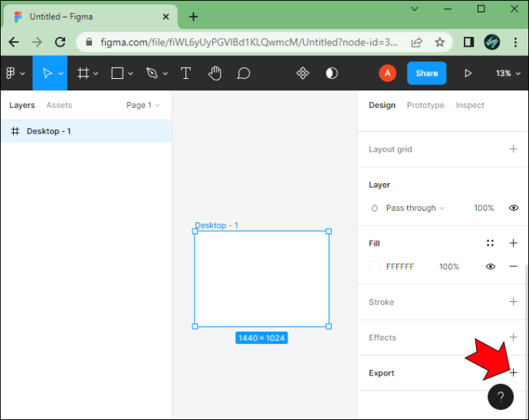Toggle layer visibility eye icon

tap(513, 208)
